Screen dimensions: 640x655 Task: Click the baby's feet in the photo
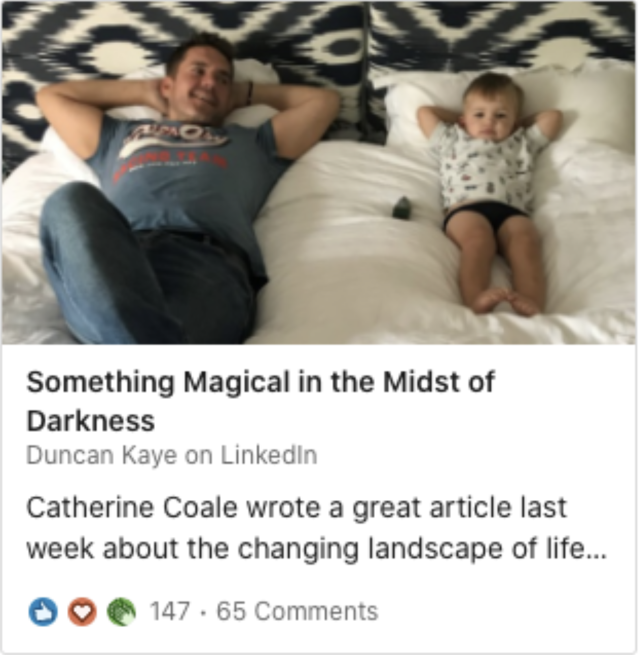click(x=507, y=302)
